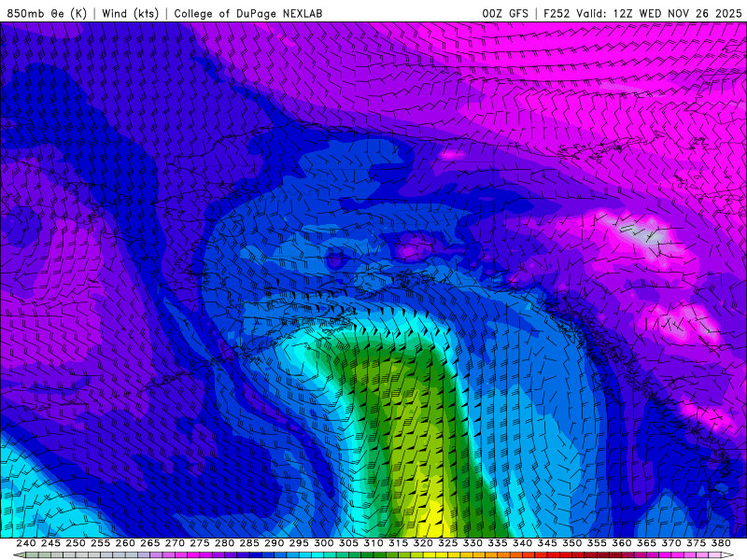Click the 305 color scale label
Viewport: 747px width, 560px height.
(x=348, y=543)
